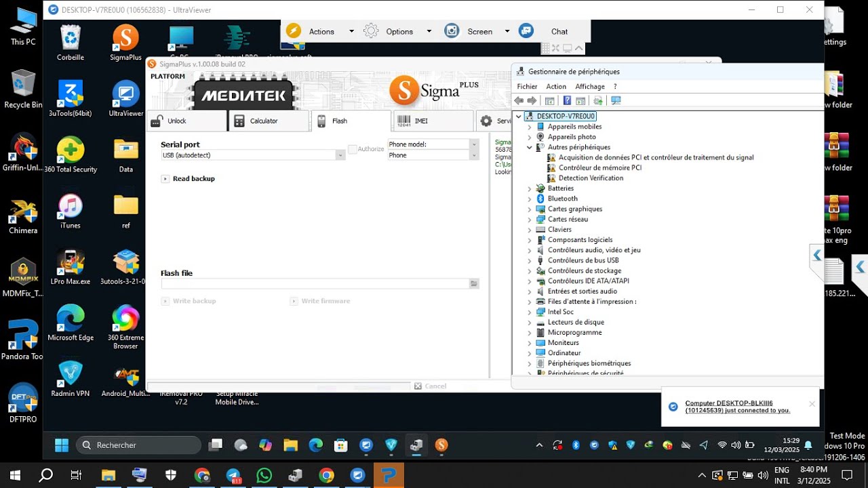Toggle the Authorize checkbox
Image resolution: width=868 pixels, height=488 pixels.
click(x=353, y=149)
